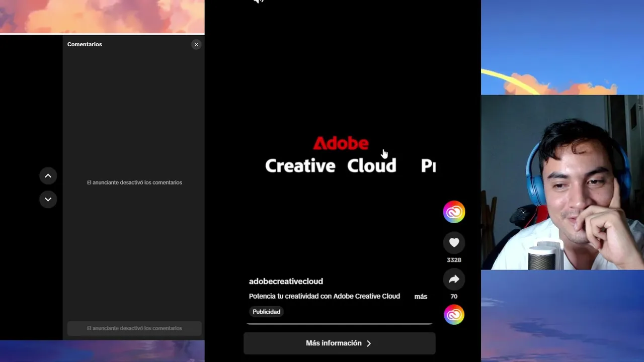The height and width of the screenshot is (362, 644).
Task: Close the Comentarios panel
Action: click(x=196, y=44)
